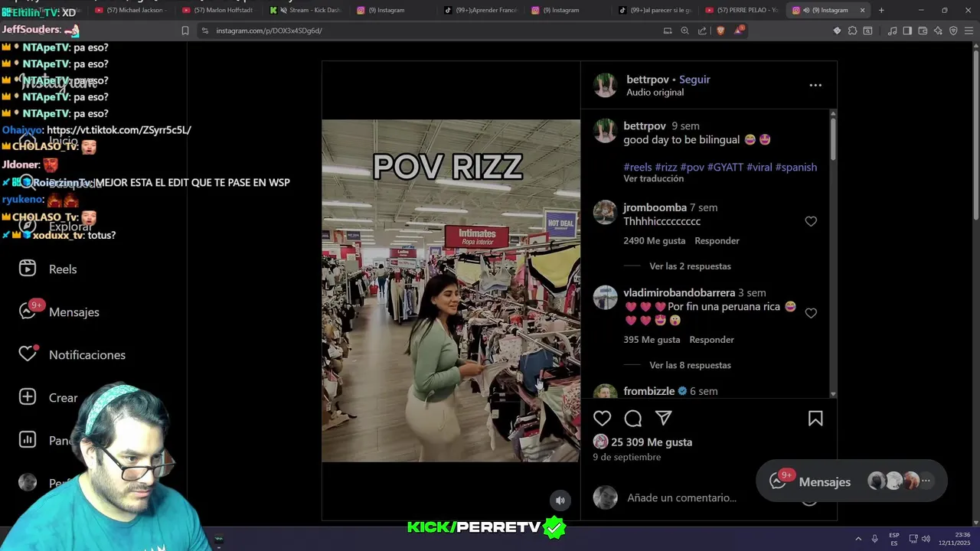Image resolution: width=980 pixels, height=551 pixels.
Task: Open the comment bubble icon under the post
Action: (x=633, y=419)
